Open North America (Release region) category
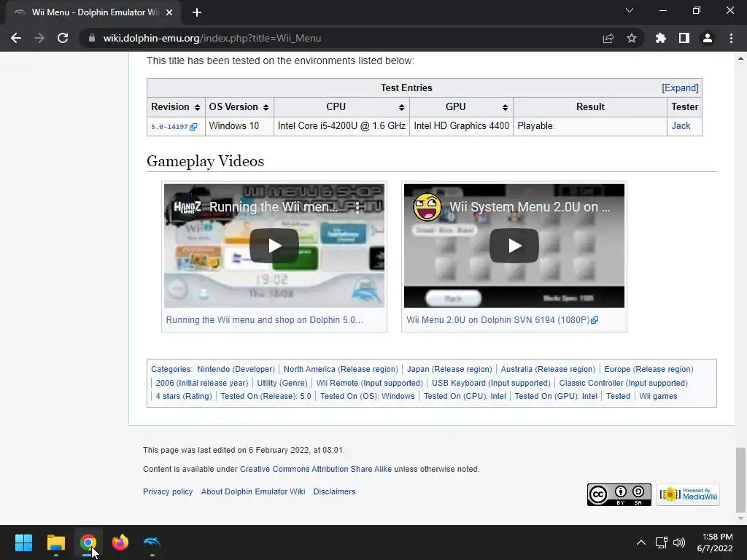The width and height of the screenshot is (747, 560). [341, 369]
